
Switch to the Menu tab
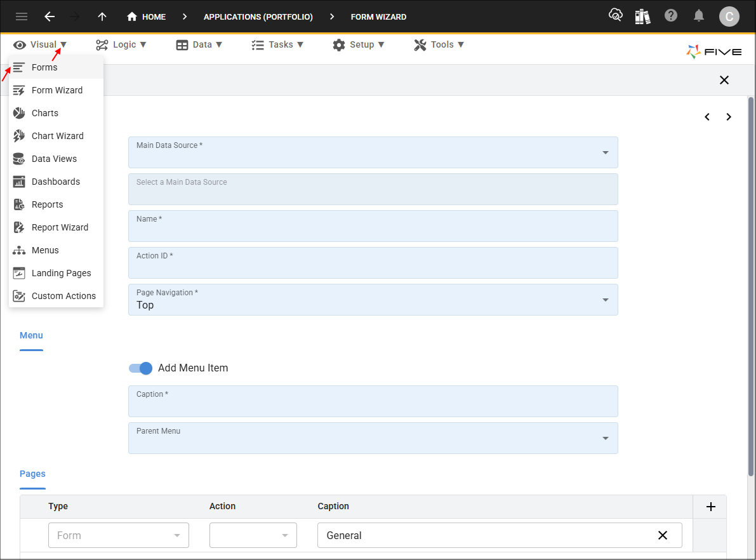coord(31,336)
